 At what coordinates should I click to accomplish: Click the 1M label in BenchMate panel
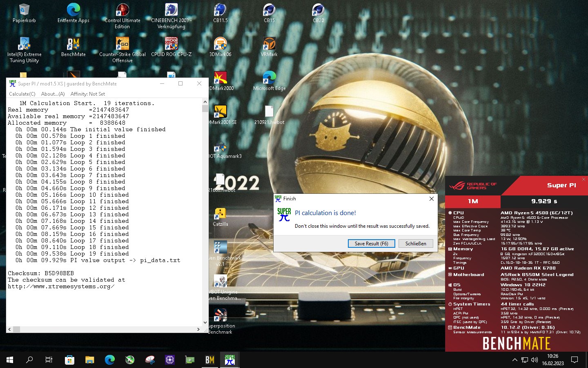point(473,201)
